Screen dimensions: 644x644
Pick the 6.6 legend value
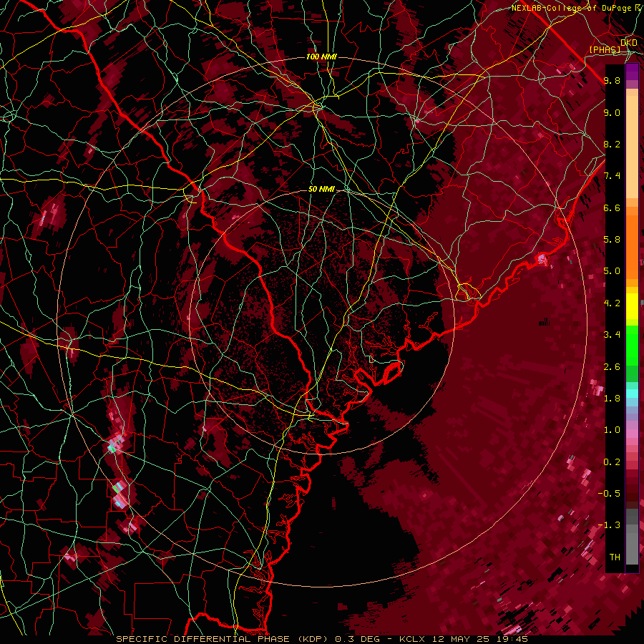(x=612, y=208)
